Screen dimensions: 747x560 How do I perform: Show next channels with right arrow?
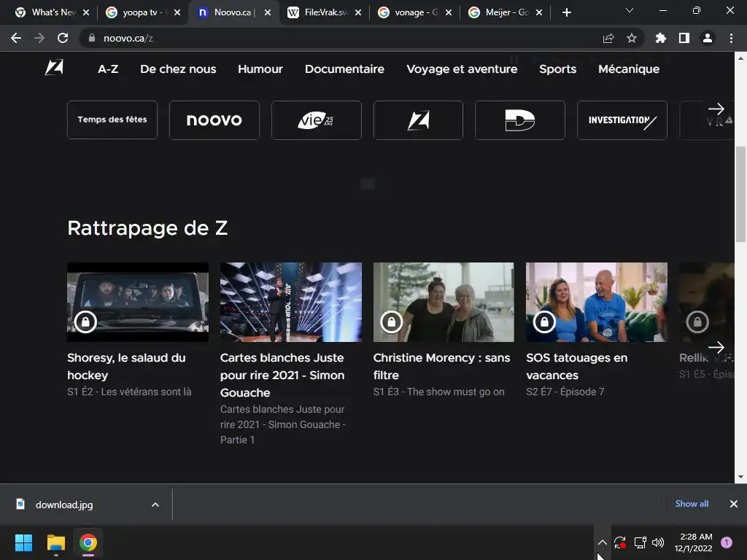click(x=716, y=109)
